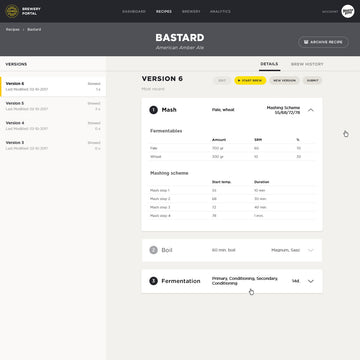The height and width of the screenshot is (360, 360).
Task: Select Version 3 in versions list
Action: click(53, 145)
